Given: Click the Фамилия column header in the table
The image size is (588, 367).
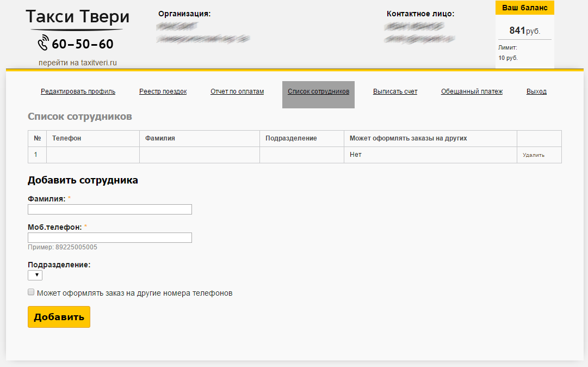Looking at the screenshot, I should pos(160,138).
